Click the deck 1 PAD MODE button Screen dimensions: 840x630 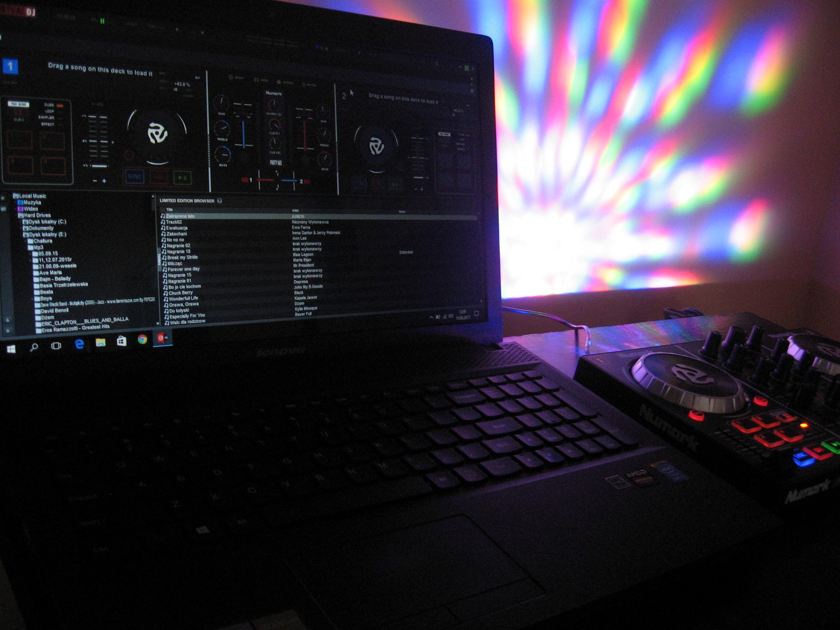tap(19, 104)
